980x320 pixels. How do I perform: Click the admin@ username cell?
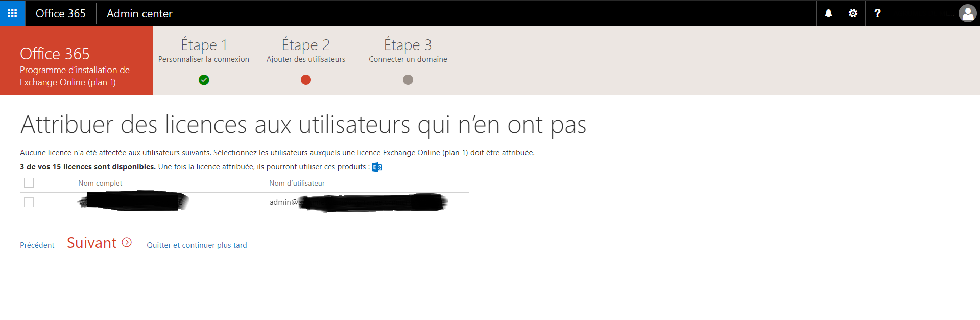358,202
